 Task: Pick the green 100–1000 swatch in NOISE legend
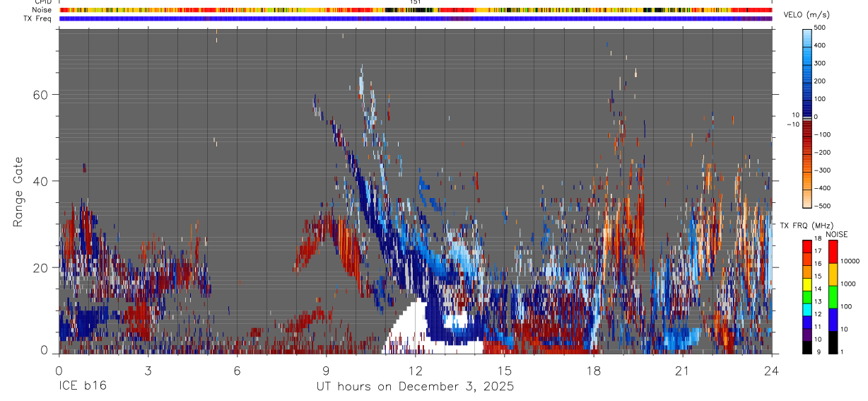[833, 297]
